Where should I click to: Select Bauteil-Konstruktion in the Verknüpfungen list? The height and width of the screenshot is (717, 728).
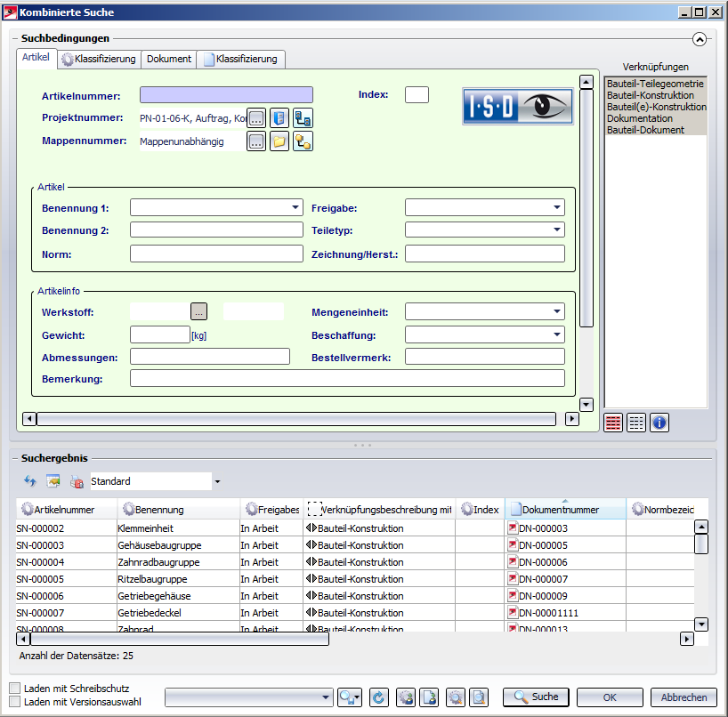[x=650, y=95]
